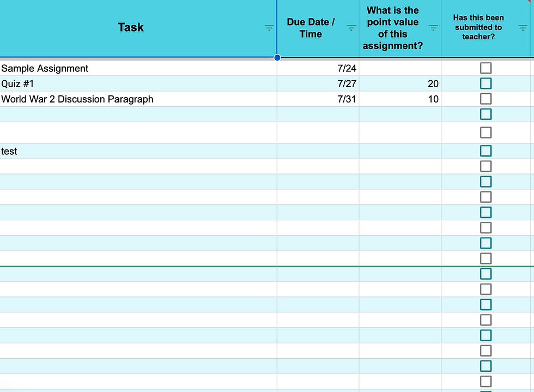Check submitted box for the test row
The height and width of the screenshot is (392, 534).
click(x=486, y=151)
